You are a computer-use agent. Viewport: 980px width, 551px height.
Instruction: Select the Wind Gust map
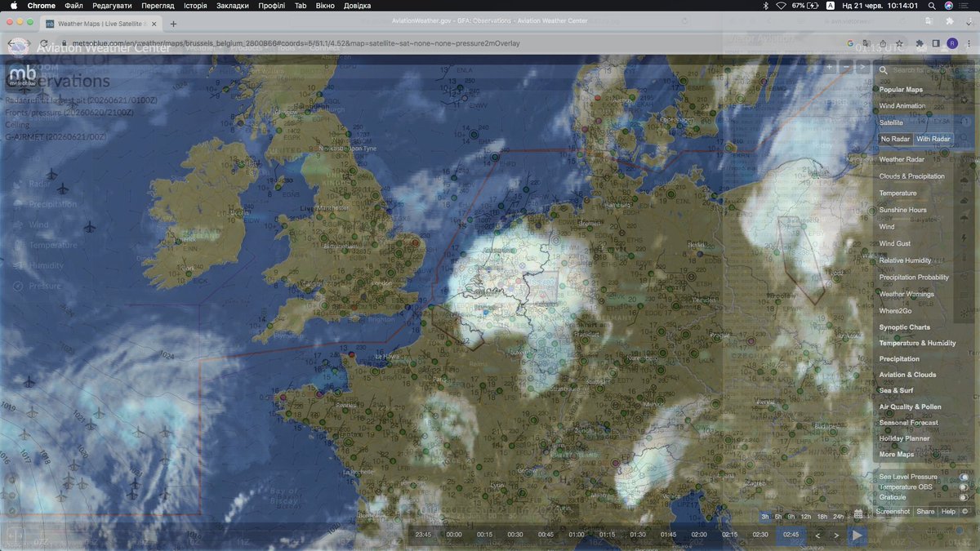coord(894,243)
